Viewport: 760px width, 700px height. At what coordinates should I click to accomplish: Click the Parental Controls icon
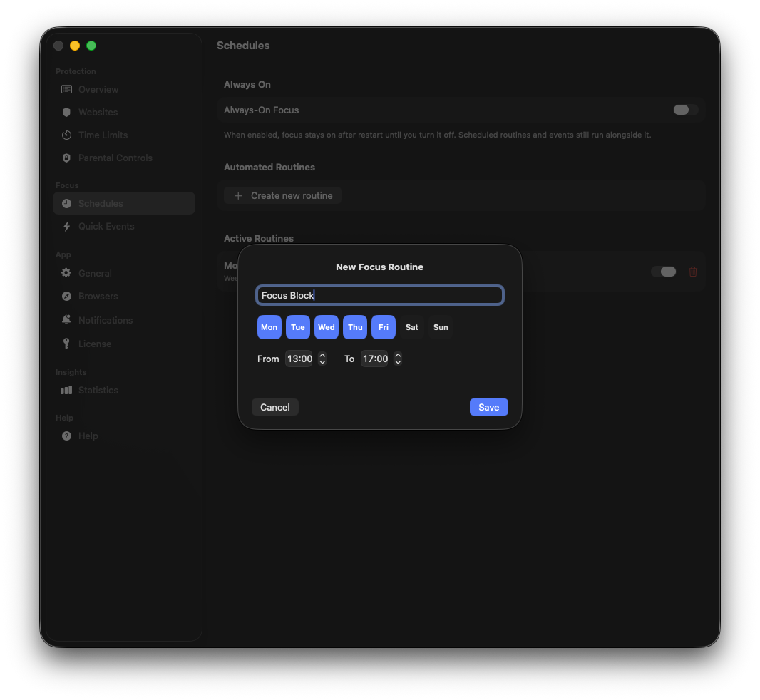point(66,158)
